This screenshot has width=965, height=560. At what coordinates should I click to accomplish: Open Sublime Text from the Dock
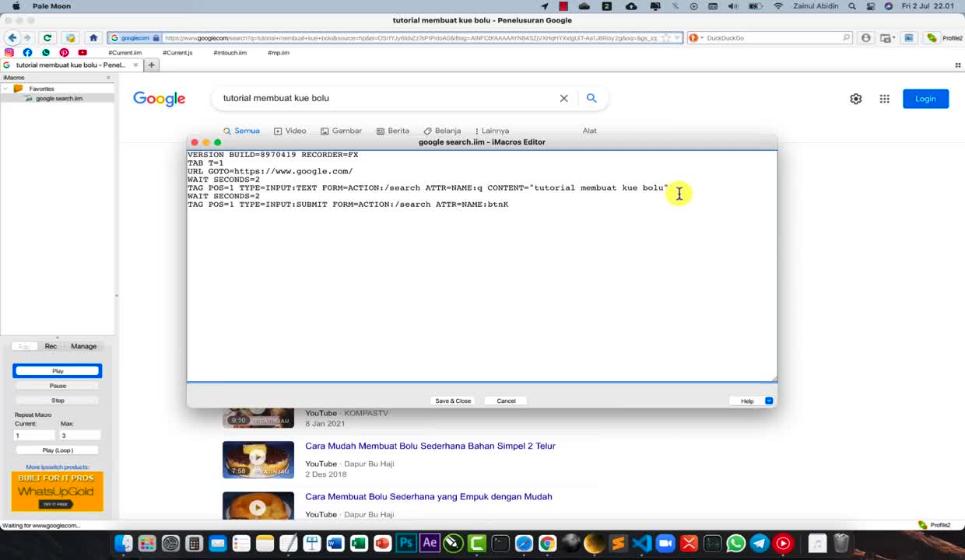coord(618,543)
